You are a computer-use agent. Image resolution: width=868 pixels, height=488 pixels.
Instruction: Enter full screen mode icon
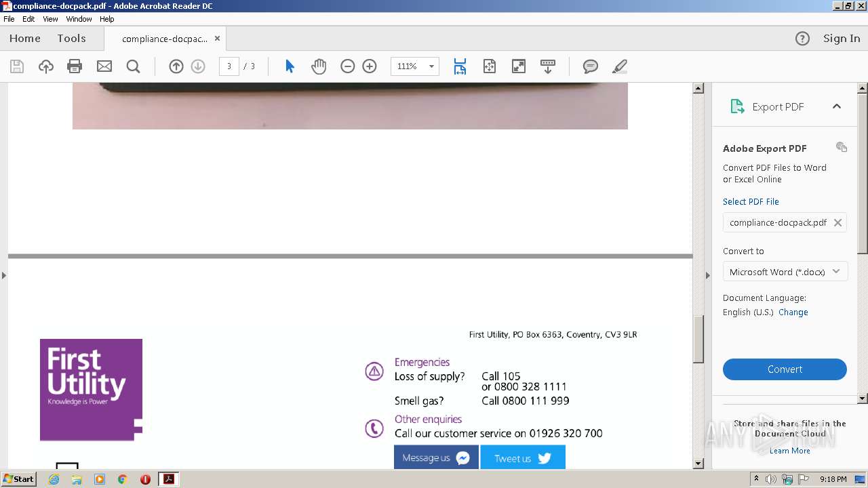pos(518,66)
